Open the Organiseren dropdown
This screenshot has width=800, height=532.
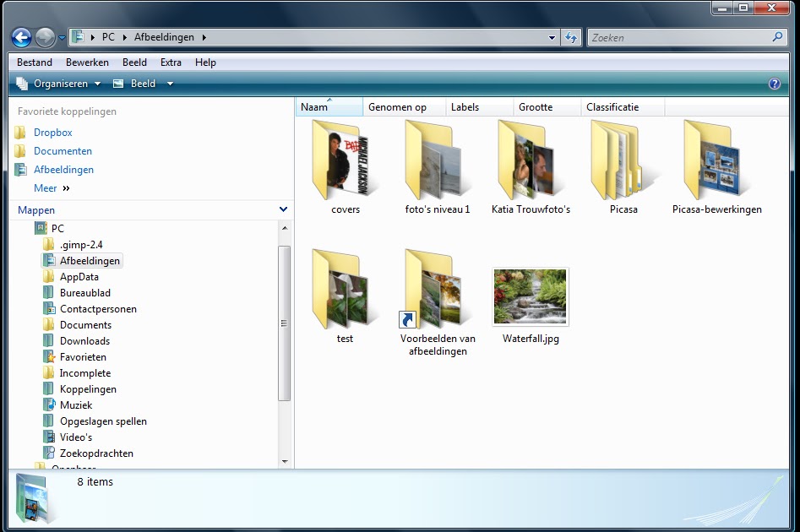coord(57,84)
